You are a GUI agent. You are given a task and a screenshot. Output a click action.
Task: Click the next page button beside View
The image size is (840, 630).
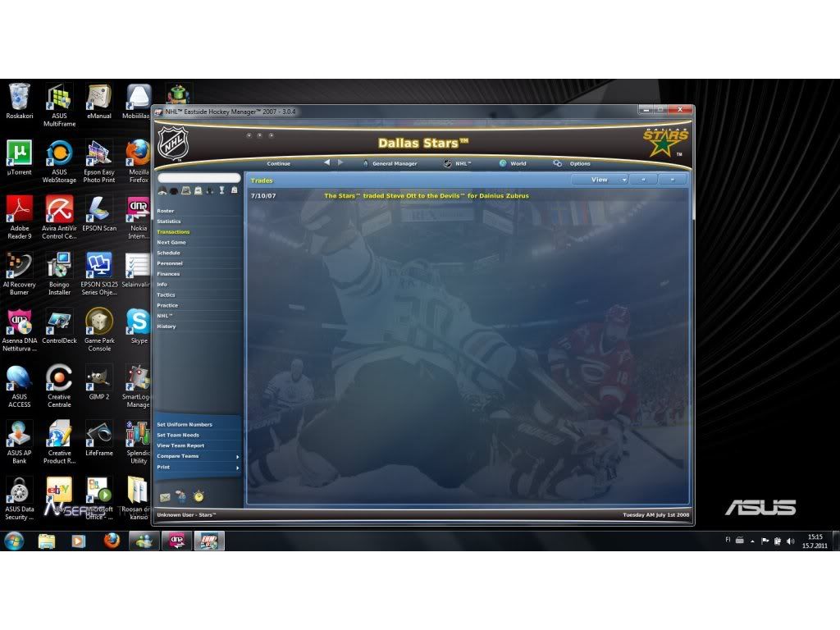pyautogui.click(x=673, y=180)
